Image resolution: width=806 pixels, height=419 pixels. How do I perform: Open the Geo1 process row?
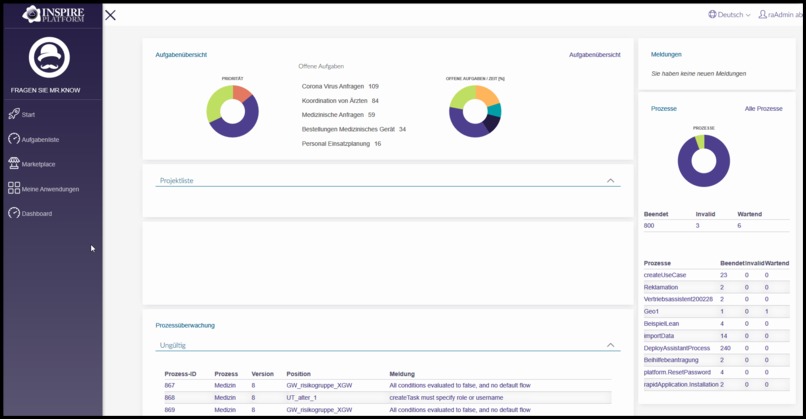(x=716, y=312)
